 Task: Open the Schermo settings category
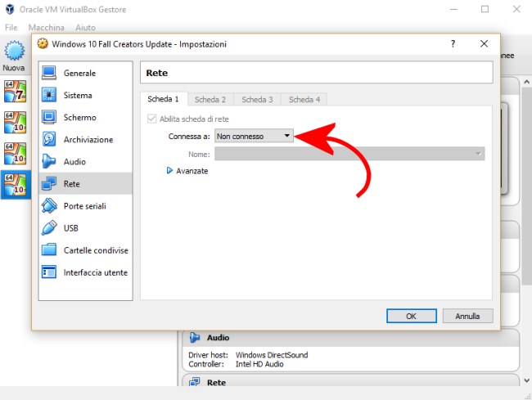tap(85, 117)
